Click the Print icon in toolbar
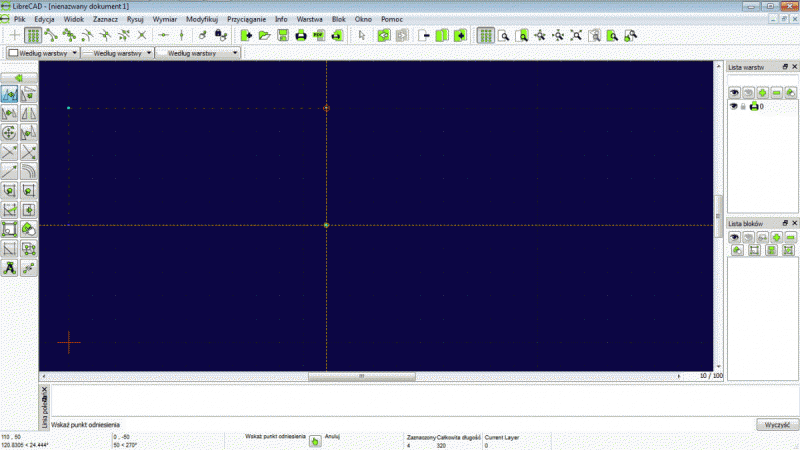 [x=301, y=35]
